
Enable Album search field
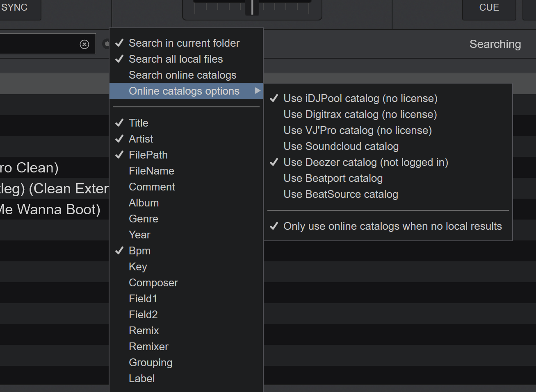[x=186, y=203]
